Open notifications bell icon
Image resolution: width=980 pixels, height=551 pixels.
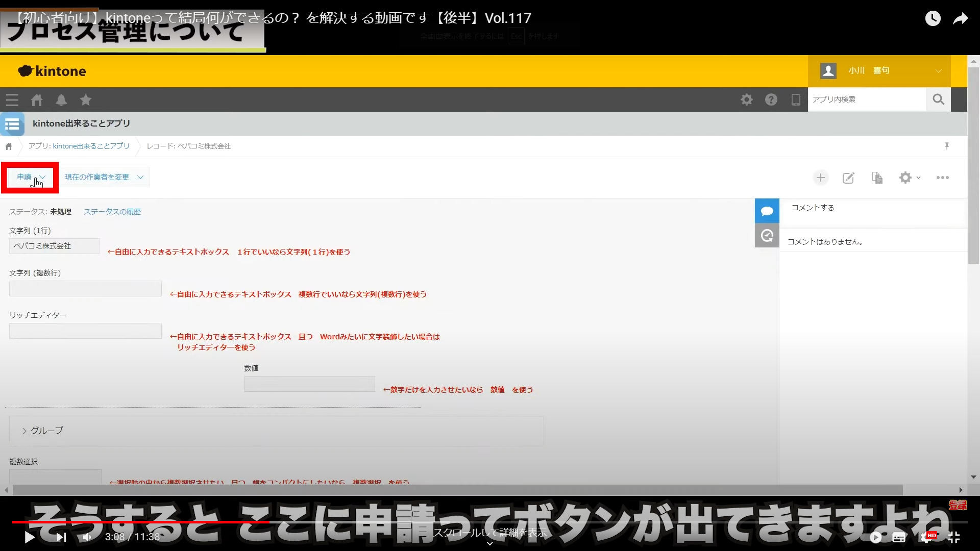61,100
